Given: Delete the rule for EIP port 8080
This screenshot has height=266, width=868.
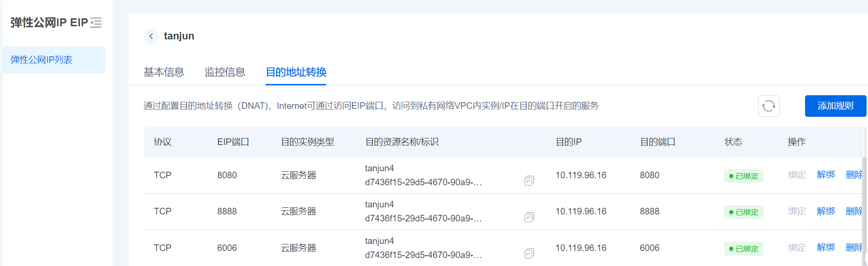Looking at the screenshot, I should [x=853, y=175].
